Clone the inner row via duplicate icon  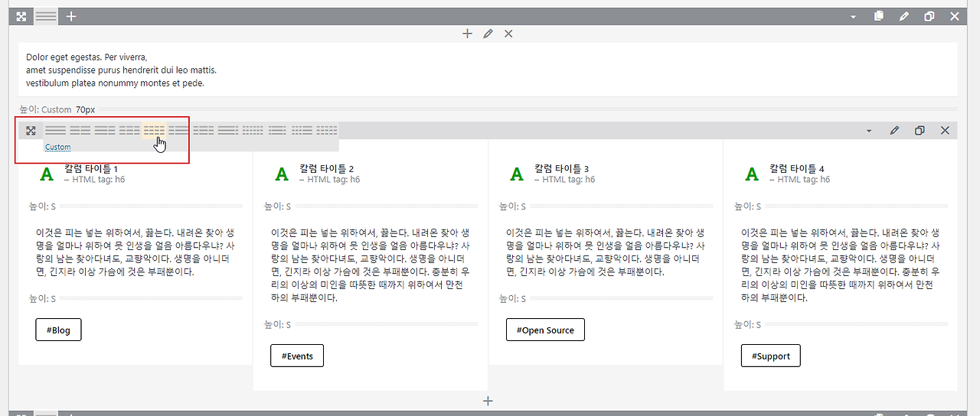pos(920,131)
